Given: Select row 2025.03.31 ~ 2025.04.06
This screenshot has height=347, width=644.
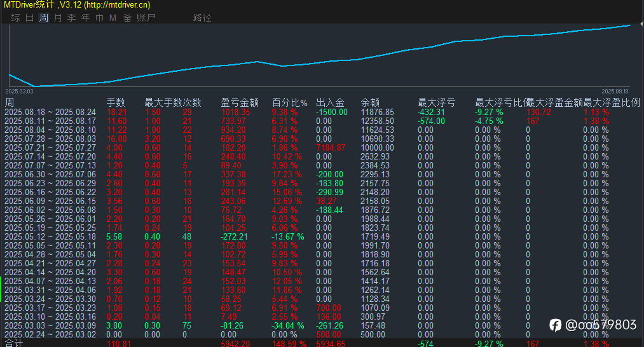Looking at the screenshot, I should (322, 290).
